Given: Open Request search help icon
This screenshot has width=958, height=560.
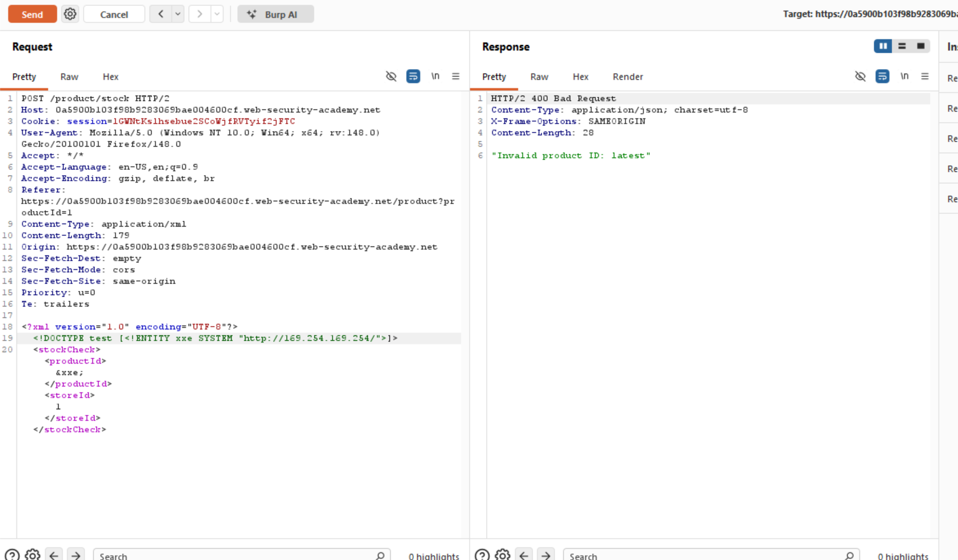Looking at the screenshot, I should pos(12,555).
